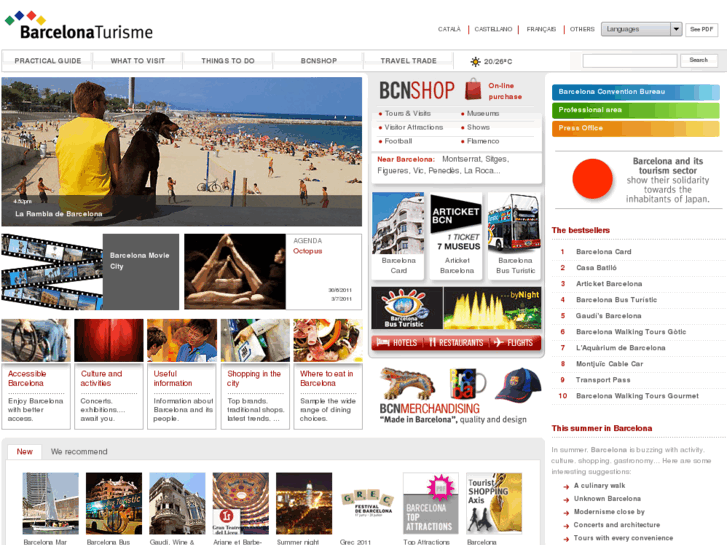Open the Flights airplane icon link

coord(513,343)
